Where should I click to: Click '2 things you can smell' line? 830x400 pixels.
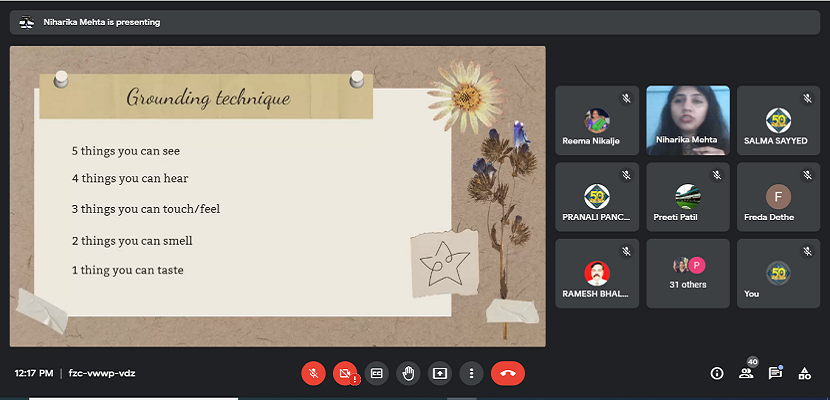[132, 241]
